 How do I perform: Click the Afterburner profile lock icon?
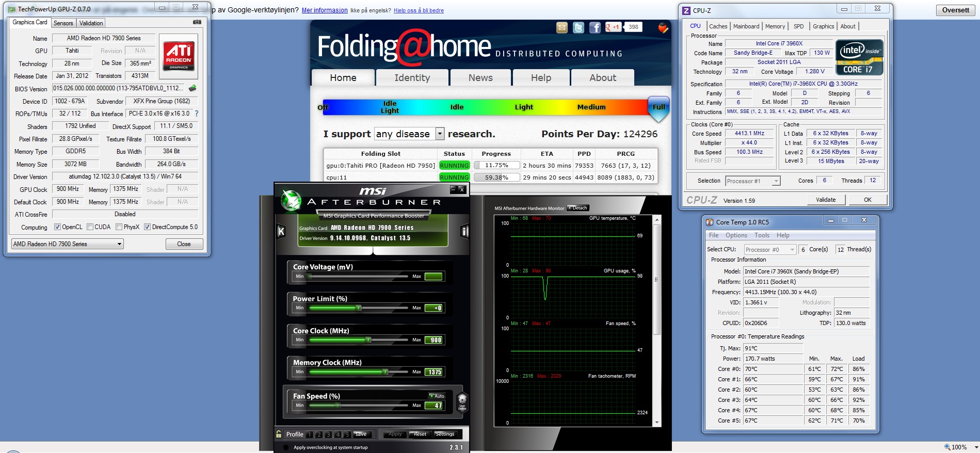point(279,434)
